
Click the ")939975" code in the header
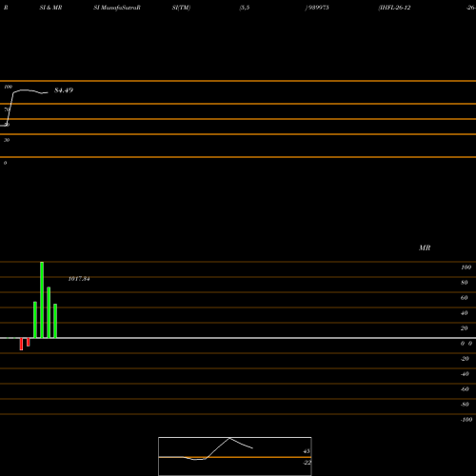(317, 8)
